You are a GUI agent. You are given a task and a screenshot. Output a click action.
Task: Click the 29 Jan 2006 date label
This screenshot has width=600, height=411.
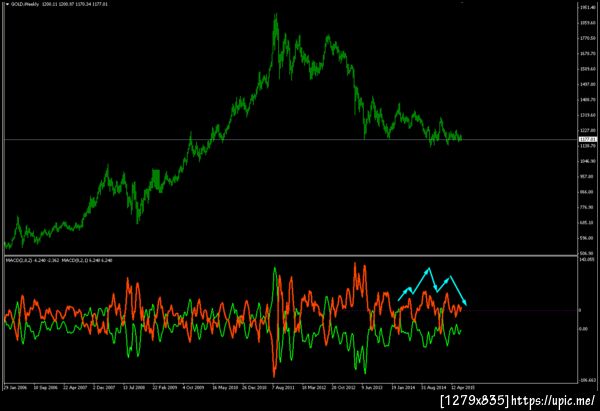[x=16, y=388]
